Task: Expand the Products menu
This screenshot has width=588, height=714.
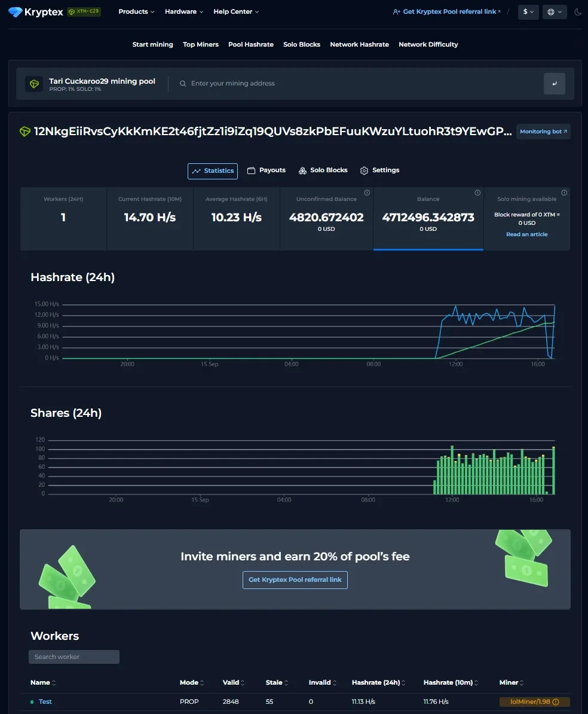Action: pyautogui.click(x=136, y=12)
